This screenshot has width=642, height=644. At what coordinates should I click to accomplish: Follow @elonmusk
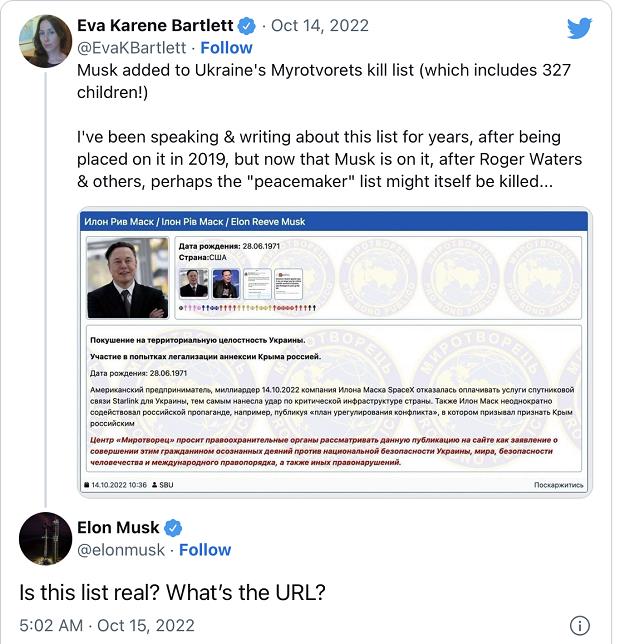pos(205,550)
